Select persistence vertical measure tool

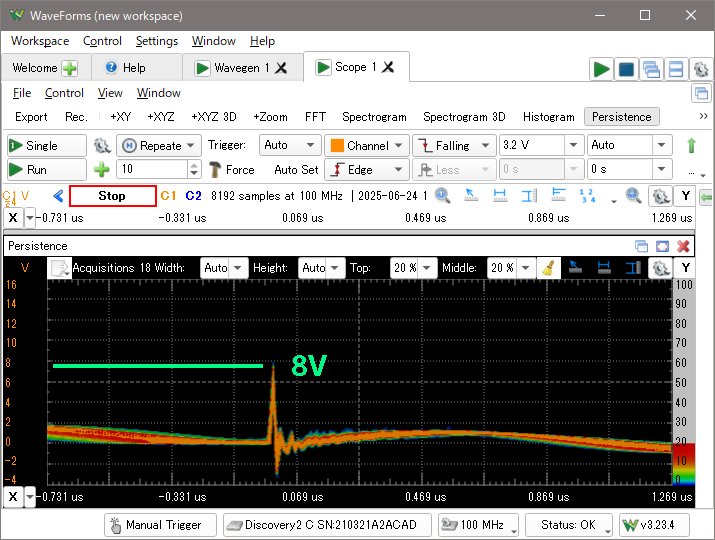[x=633, y=268]
